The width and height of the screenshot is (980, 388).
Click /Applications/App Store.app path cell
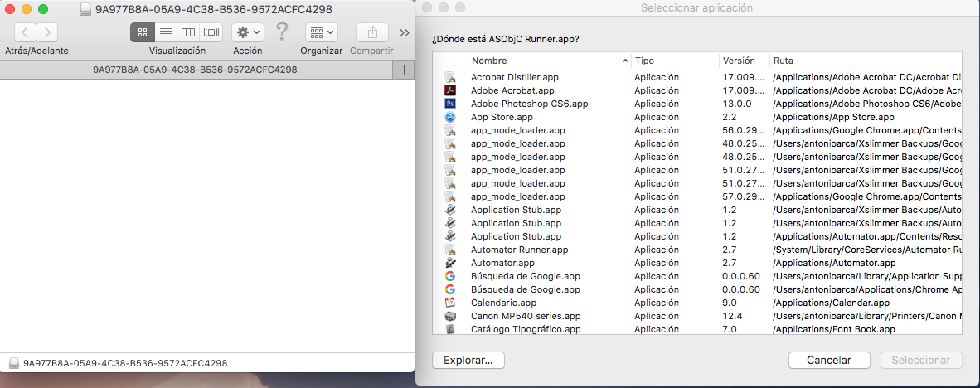coord(834,117)
